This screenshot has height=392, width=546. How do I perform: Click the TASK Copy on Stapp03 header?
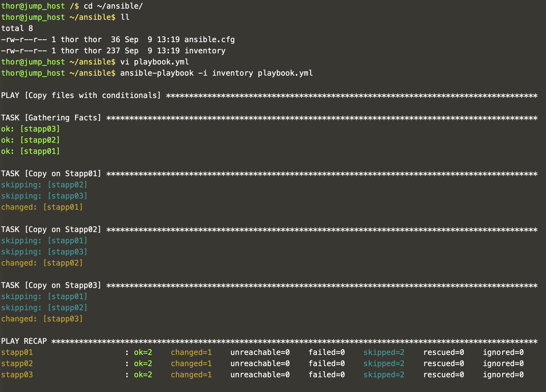(x=51, y=285)
